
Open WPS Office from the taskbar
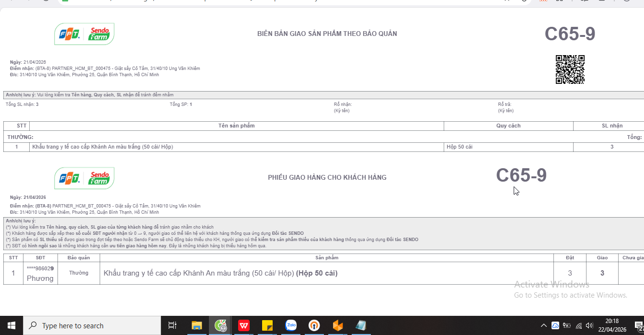tap(244, 326)
